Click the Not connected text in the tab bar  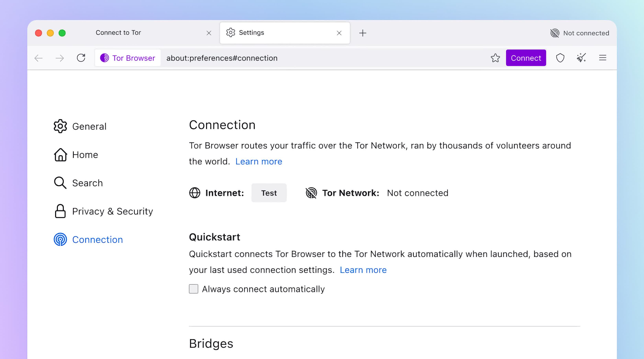(x=586, y=33)
